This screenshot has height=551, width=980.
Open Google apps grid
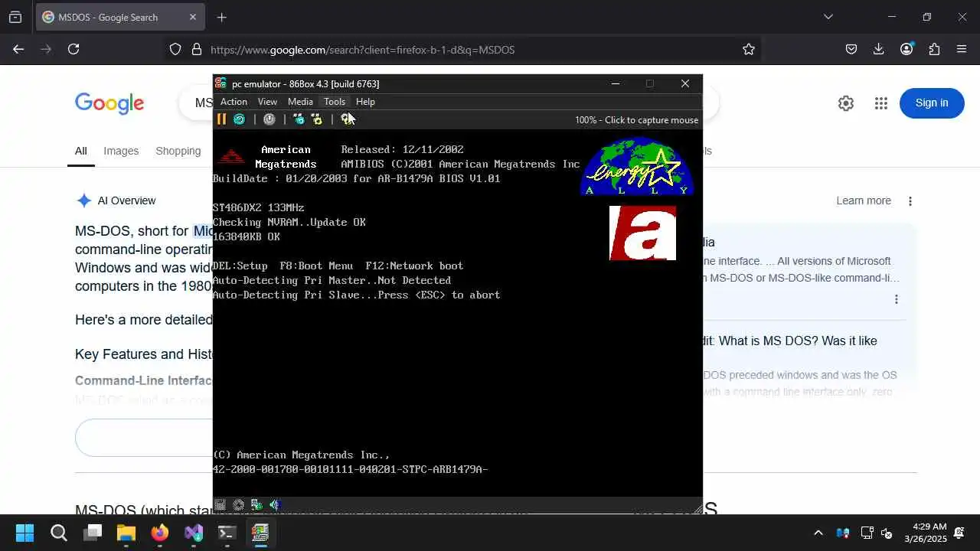click(x=881, y=103)
